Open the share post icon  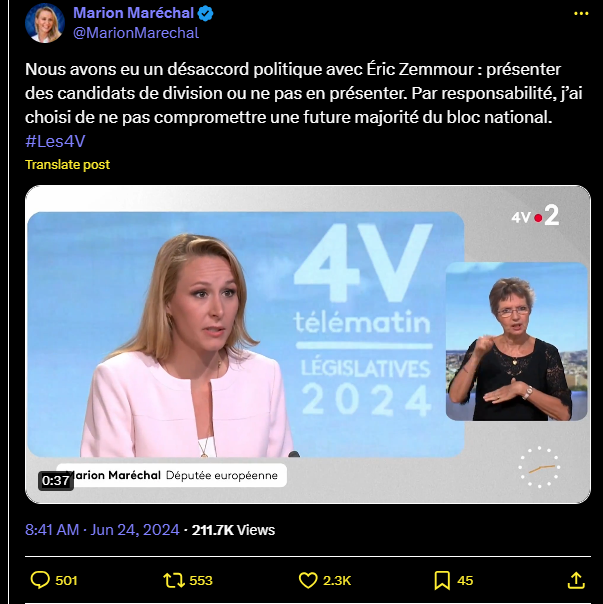575,580
